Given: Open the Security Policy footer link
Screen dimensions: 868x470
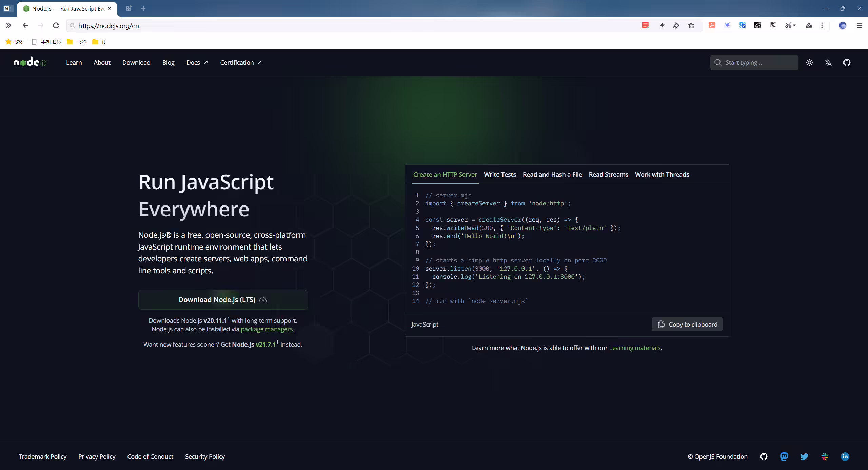Looking at the screenshot, I should (x=205, y=456).
